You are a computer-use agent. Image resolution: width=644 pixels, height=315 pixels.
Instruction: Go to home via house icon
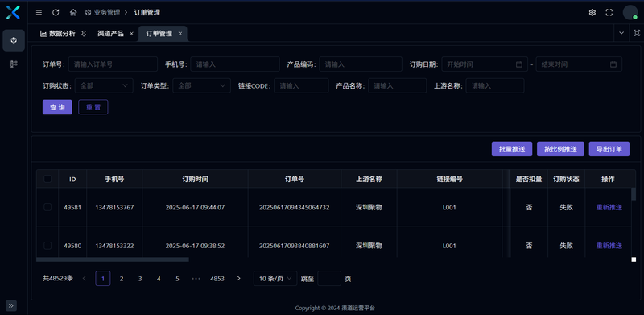click(73, 13)
